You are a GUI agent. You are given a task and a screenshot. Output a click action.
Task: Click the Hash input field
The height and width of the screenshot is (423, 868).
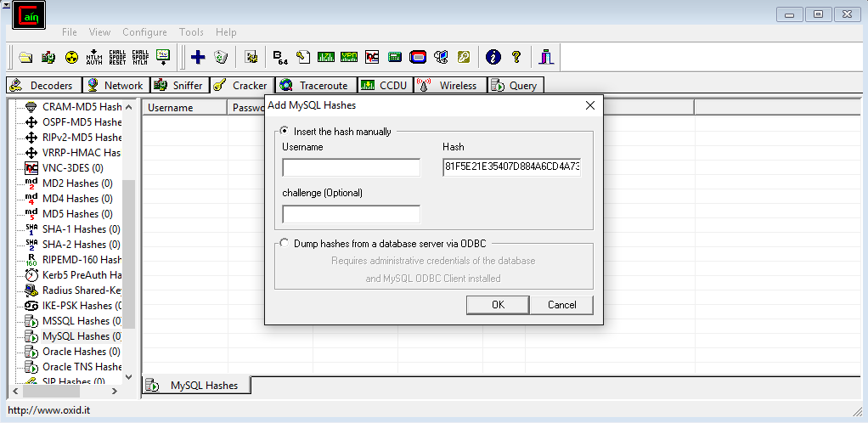coord(511,168)
